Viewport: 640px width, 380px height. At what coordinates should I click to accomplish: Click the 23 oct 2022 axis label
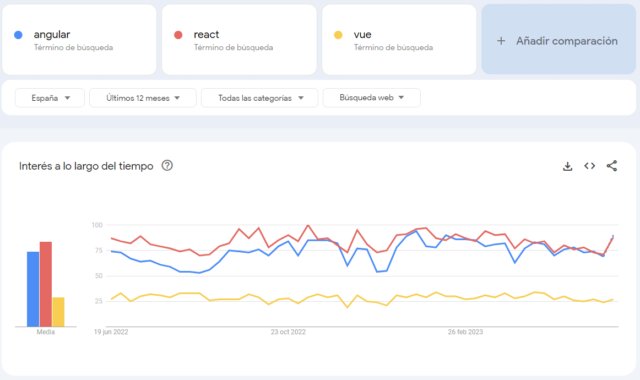point(288,332)
